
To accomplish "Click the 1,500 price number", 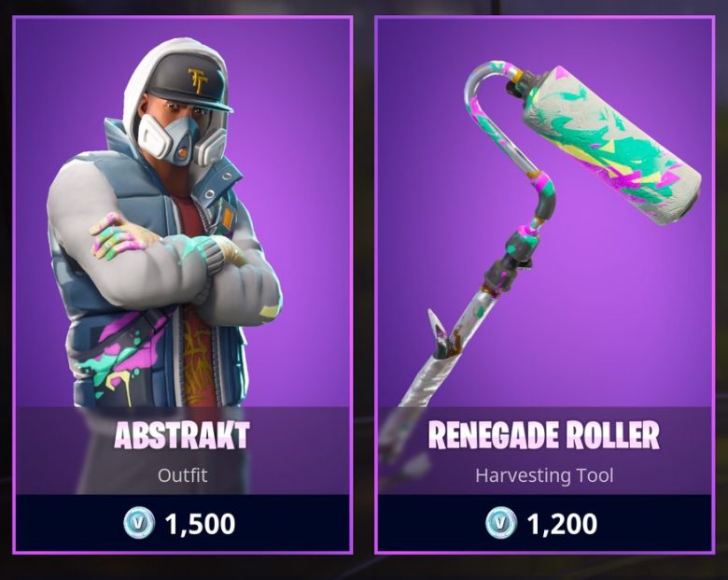I will click(200, 524).
